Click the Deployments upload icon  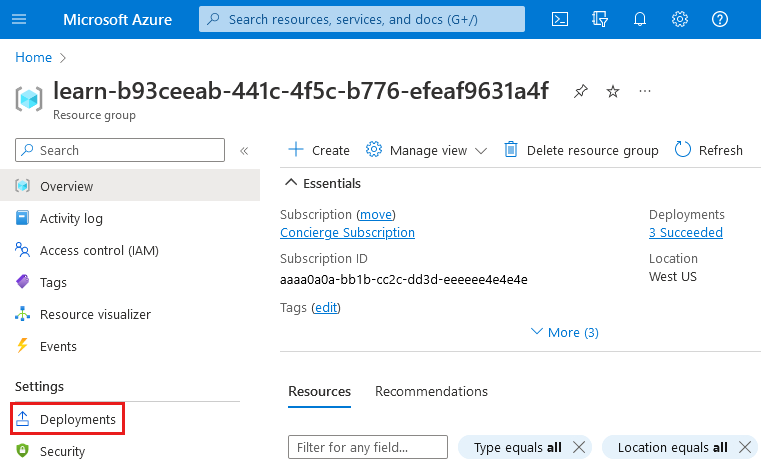point(22,419)
